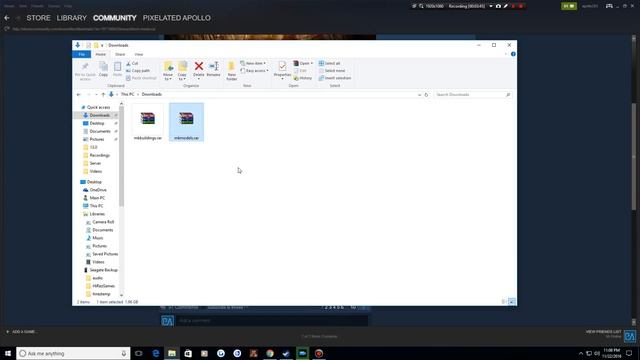The height and width of the screenshot is (360, 640).
Task: Click the Steam back arrow
Action: (x=7, y=18)
